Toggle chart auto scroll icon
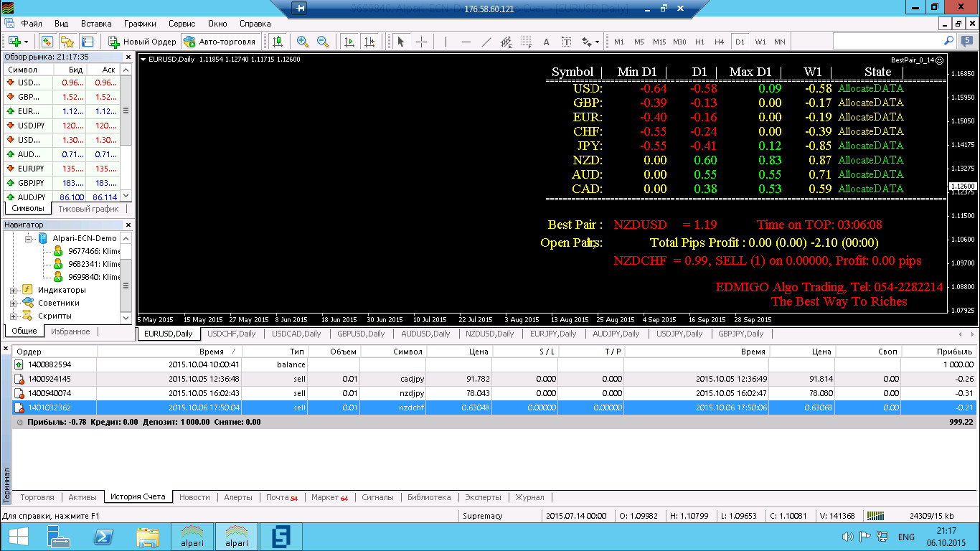Image resolution: width=980 pixels, height=551 pixels. [x=349, y=42]
